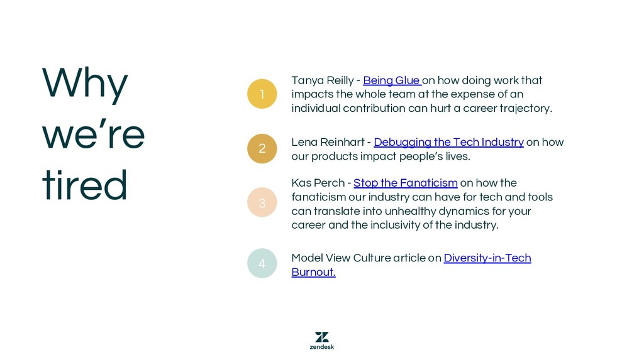Image resolution: width=644 pixels, height=362 pixels.
Task: Click the word Why in title
Action: tap(85, 85)
